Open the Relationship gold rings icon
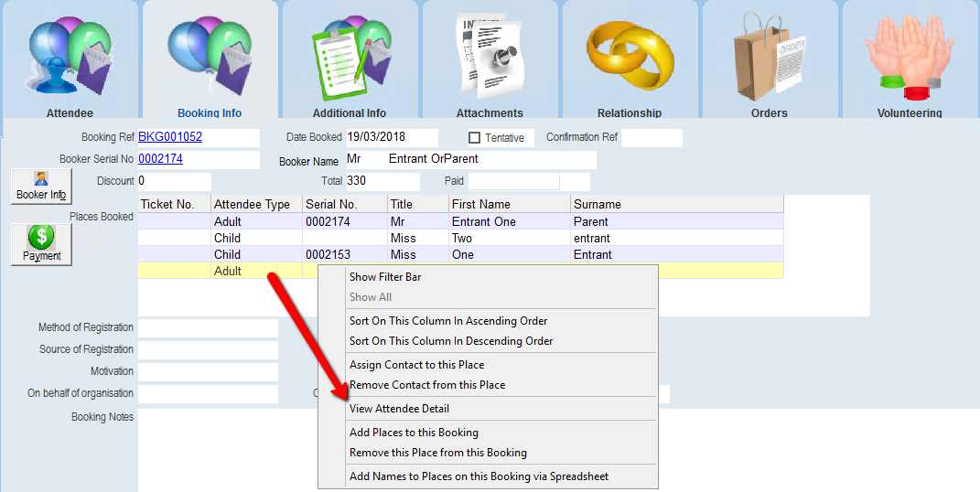980x492 pixels. (630, 57)
